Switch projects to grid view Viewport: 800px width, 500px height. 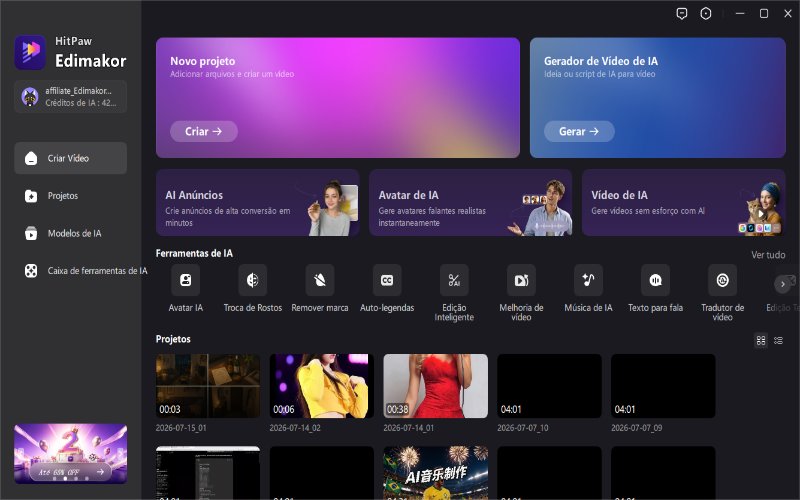761,340
